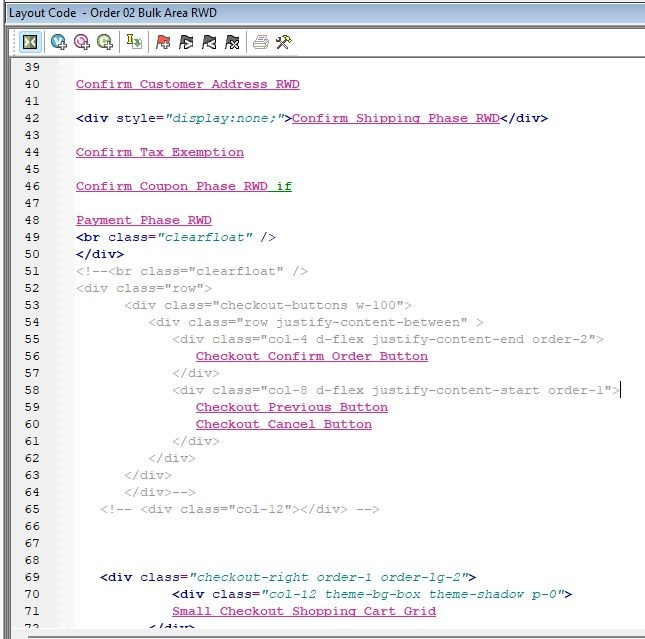The height and width of the screenshot is (639, 645).
Task: Open the hammer and wrench tools settings
Action: 283,42
